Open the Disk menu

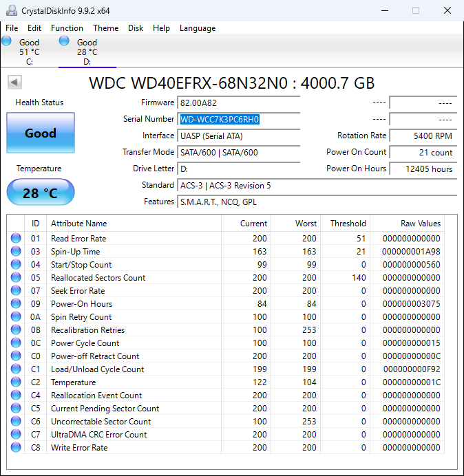pos(136,28)
